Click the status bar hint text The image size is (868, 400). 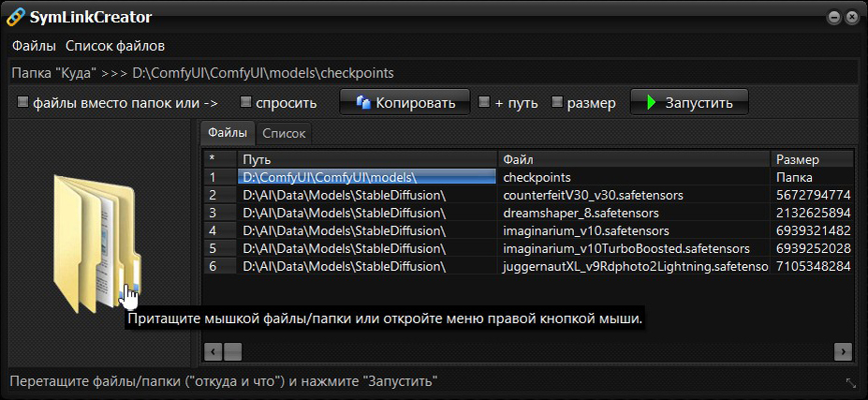[x=224, y=381]
